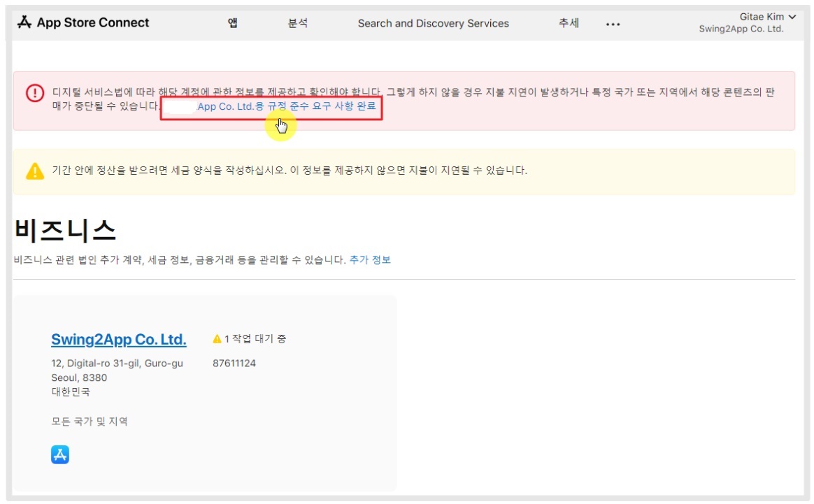
Task: Open the 앱 menu item
Action: [233, 23]
